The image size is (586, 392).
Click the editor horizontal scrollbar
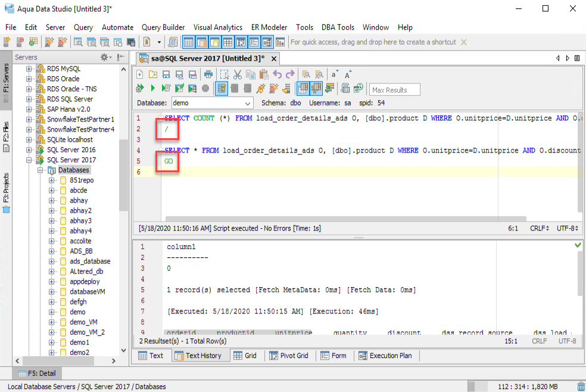(345, 219)
